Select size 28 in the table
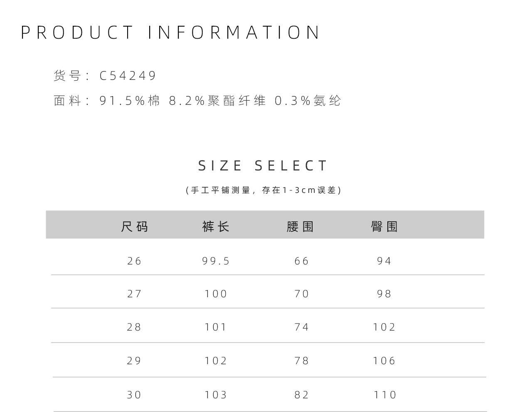The image size is (532, 412). click(x=134, y=327)
